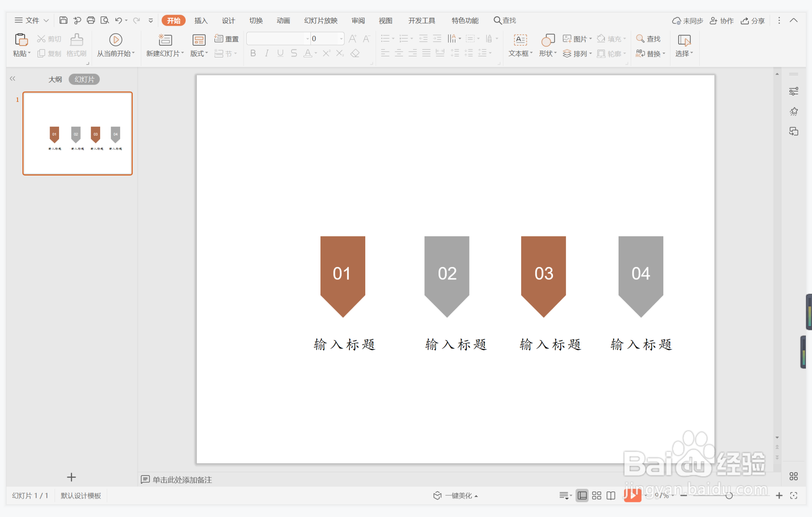Open the print preview icon
The image size is (812, 517).
[105, 20]
